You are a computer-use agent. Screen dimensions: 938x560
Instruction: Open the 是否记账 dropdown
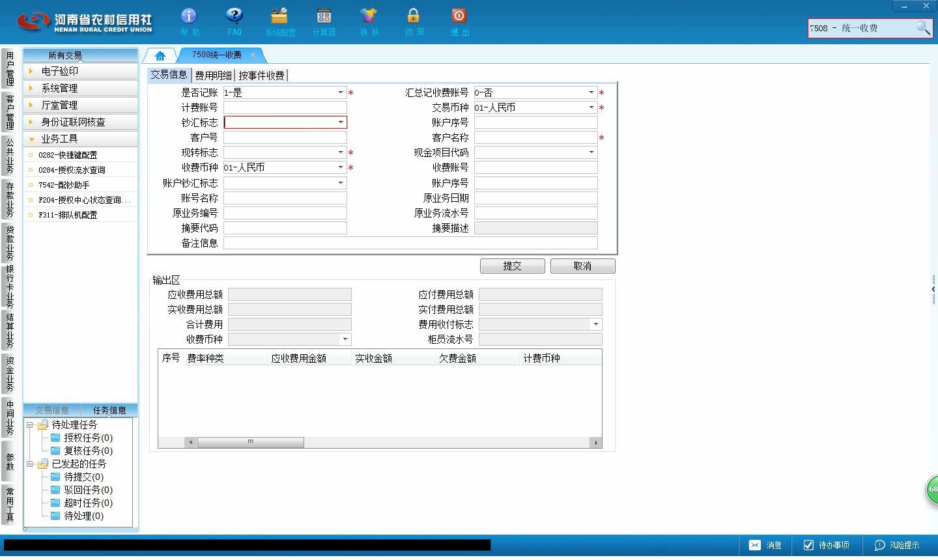[x=341, y=92]
